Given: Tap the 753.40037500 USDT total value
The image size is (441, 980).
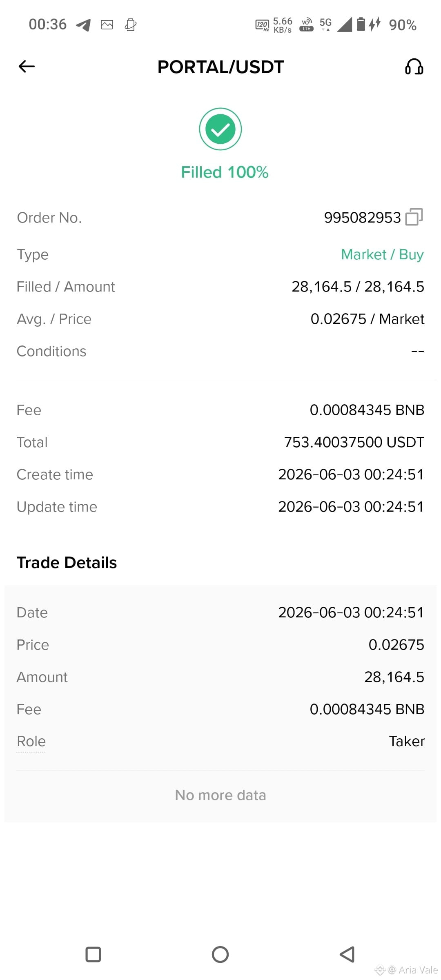Looking at the screenshot, I should point(354,442).
